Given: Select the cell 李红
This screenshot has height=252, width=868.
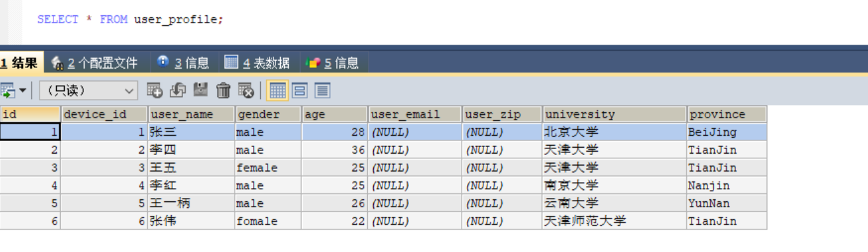Looking at the screenshot, I should point(192,185).
